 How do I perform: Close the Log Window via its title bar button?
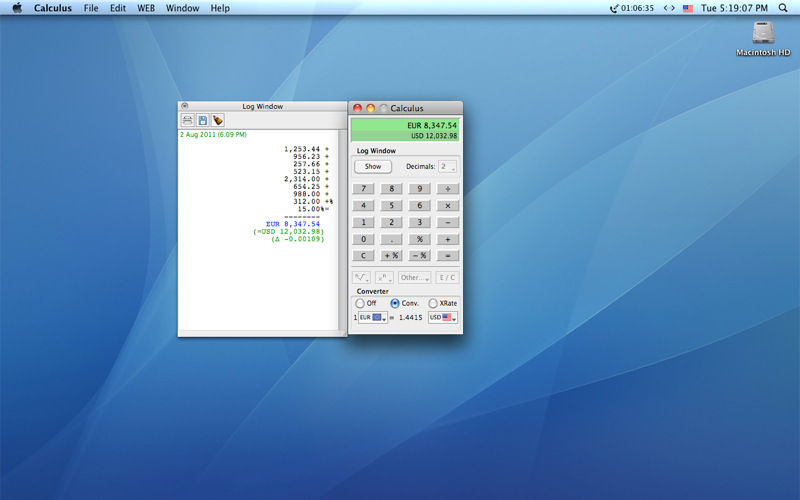pyautogui.click(x=185, y=106)
